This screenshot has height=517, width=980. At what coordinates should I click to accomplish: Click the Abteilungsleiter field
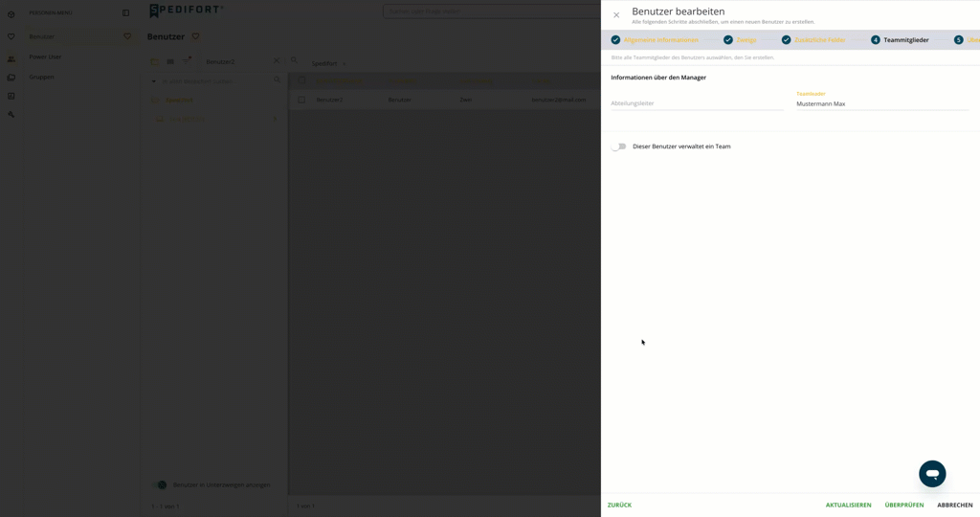[x=697, y=103]
